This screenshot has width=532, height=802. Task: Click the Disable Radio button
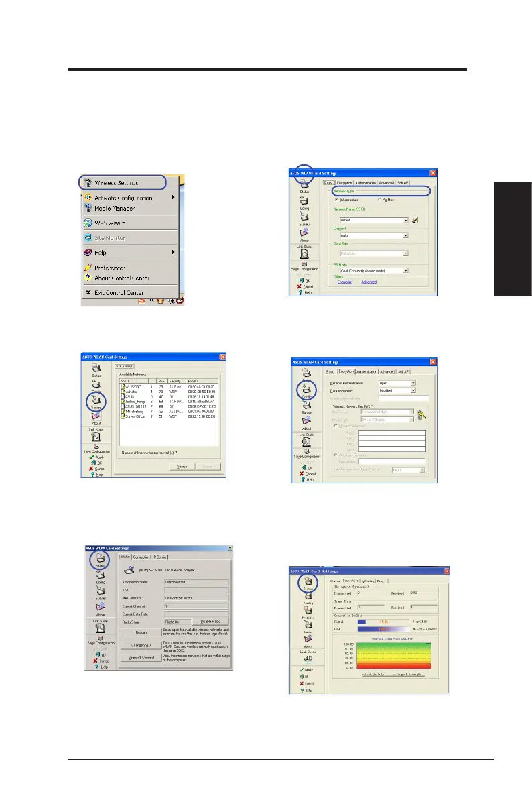[x=210, y=622]
